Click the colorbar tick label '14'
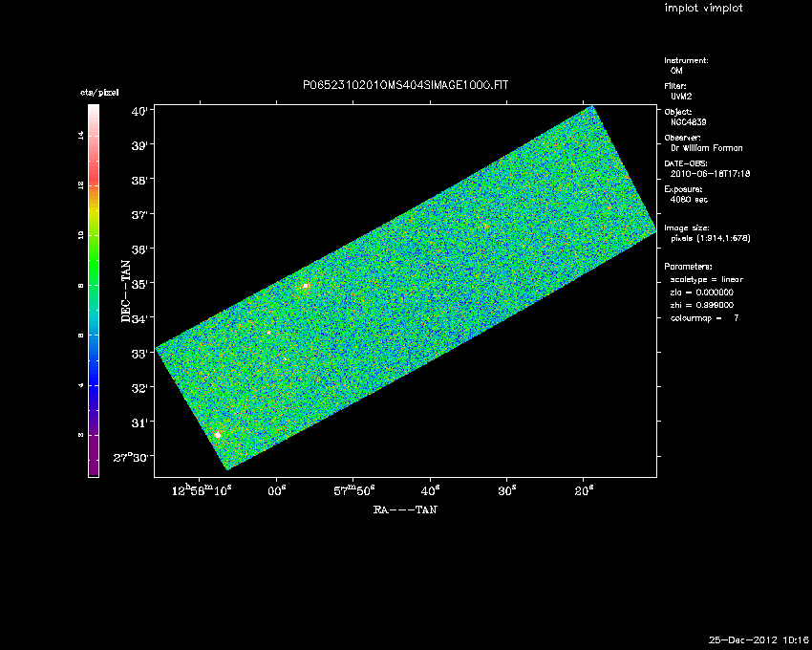The width and height of the screenshot is (812, 650). pos(81,136)
